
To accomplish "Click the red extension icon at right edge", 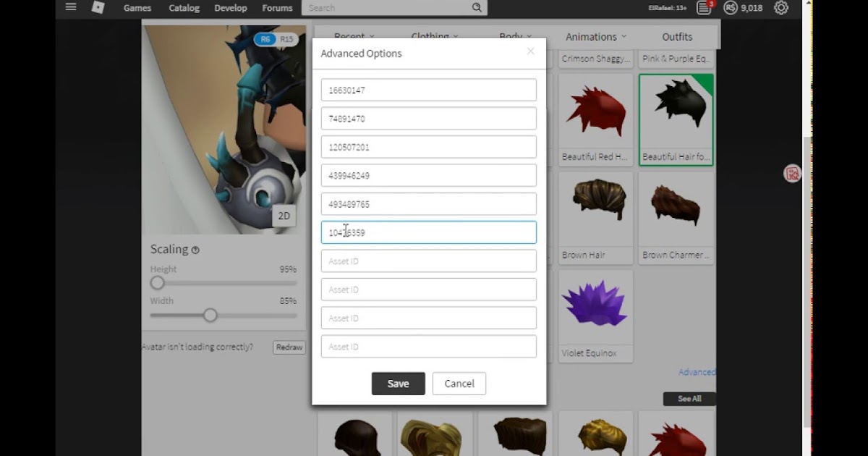I will 792,174.
